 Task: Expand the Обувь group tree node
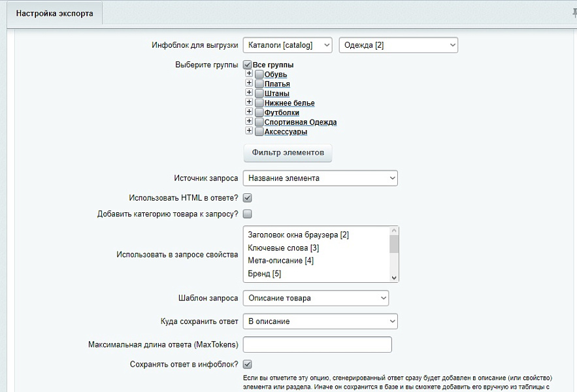point(248,74)
